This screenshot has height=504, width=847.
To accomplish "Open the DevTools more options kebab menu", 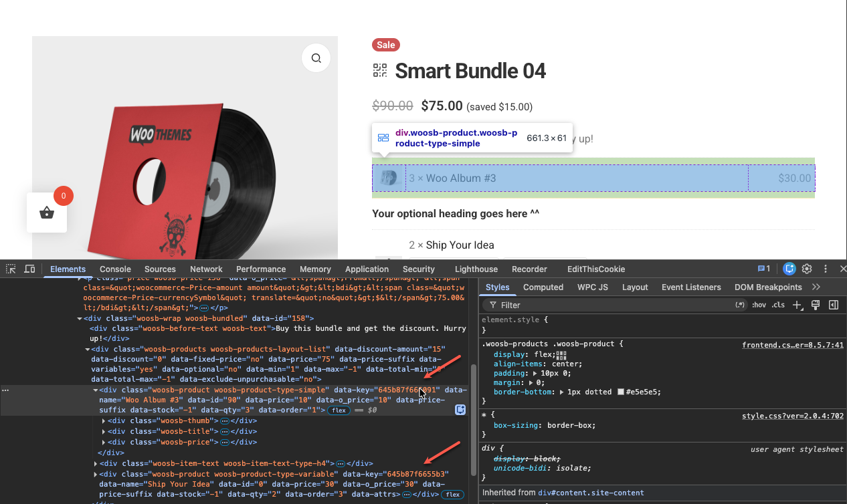I will pyautogui.click(x=825, y=269).
